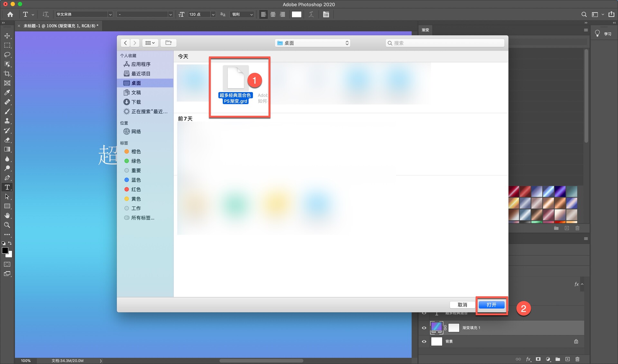Click the 打开 button

point(491,305)
